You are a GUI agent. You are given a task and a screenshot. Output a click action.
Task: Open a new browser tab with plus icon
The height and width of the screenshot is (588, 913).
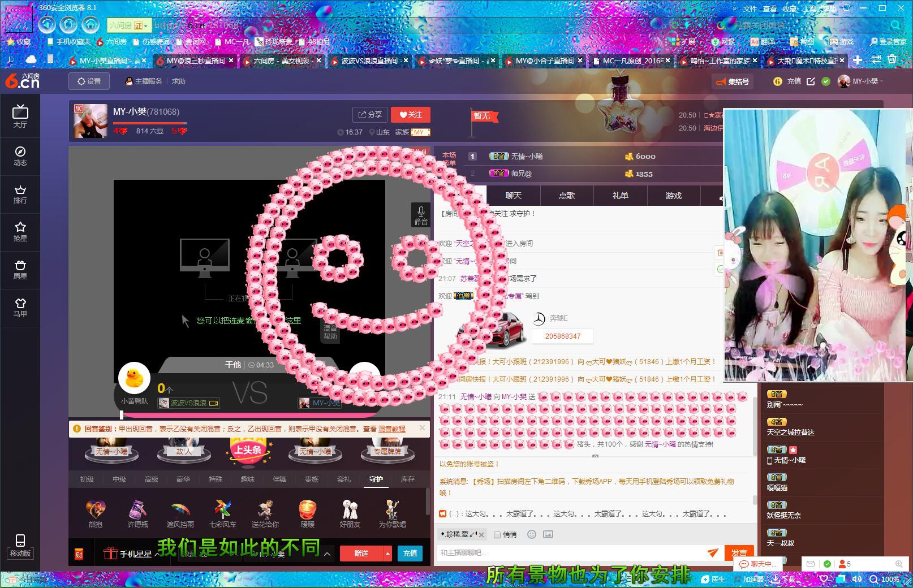click(x=858, y=60)
